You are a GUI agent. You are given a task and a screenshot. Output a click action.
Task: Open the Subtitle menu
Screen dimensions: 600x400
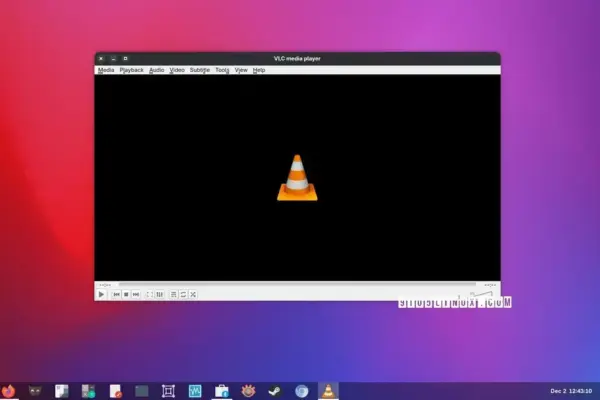click(x=200, y=70)
